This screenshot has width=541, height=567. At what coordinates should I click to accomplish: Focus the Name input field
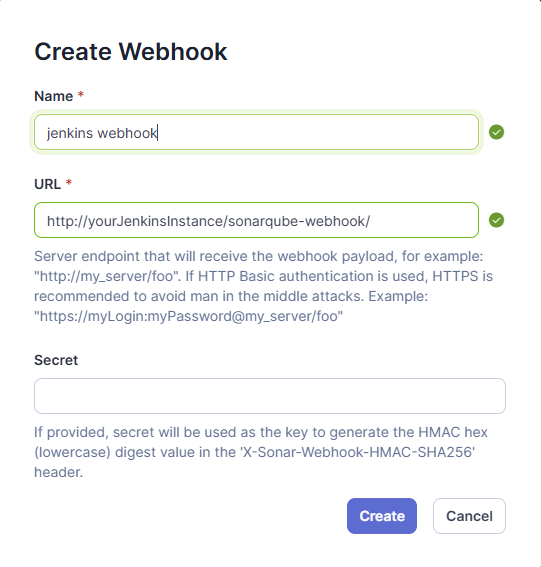[256, 132]
